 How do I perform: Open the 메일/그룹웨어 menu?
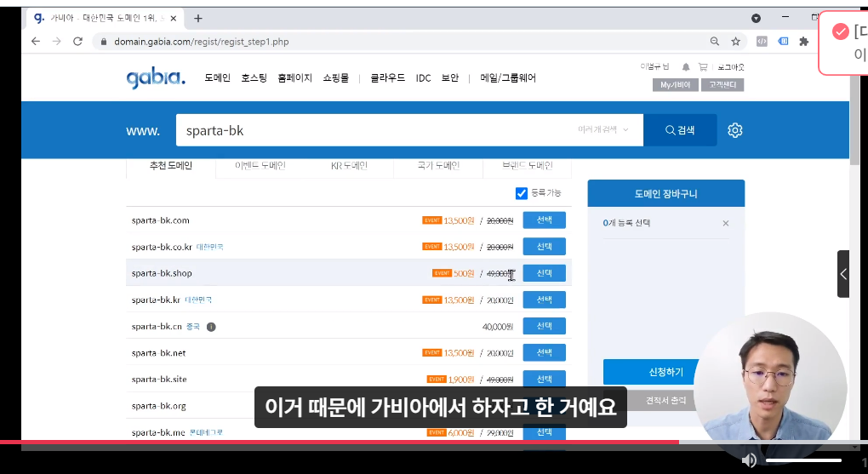pyautogui.click(x=508, y=78)
